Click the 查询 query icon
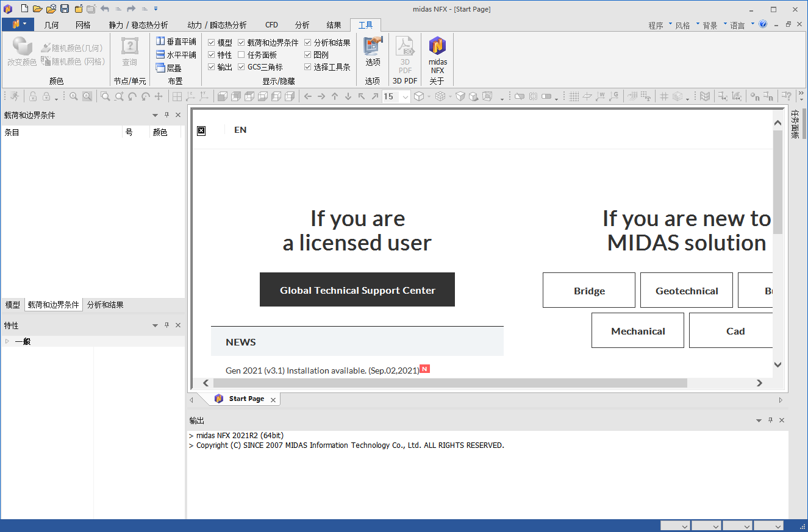This screenshot has height=532, width=808. coord(129,52)
